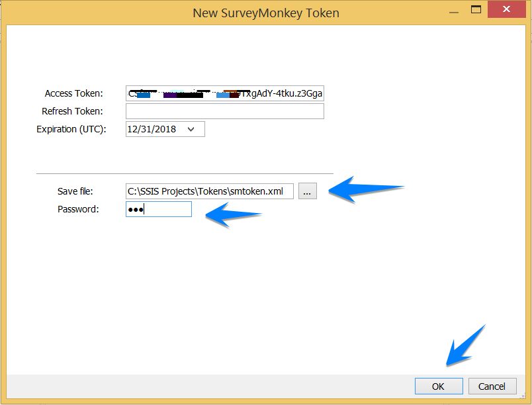Image resolution: width=532 pixels, height=405 pixels.
Task: Focus the empty Refresh Token field
Action: [x=224, y=111]
